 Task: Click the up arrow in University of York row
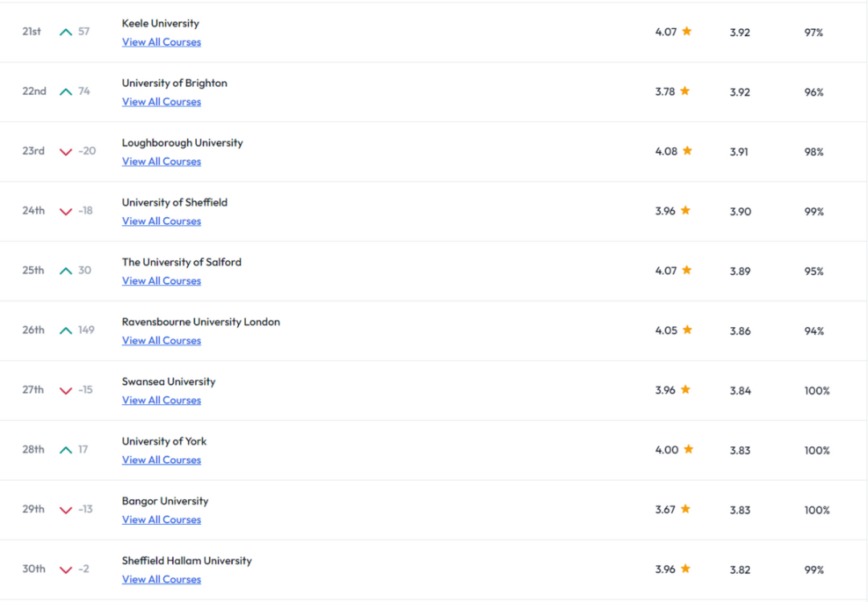point(66,450)
